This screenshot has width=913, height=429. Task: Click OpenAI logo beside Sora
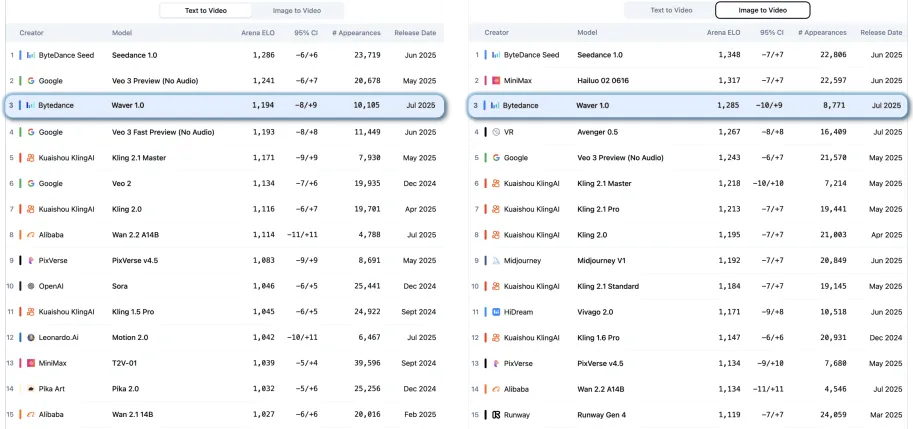click(31, 286)
